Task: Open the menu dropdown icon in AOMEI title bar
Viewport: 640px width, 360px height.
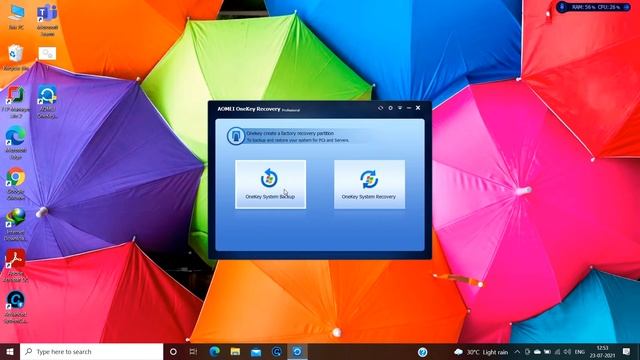Action: [400, 108]
